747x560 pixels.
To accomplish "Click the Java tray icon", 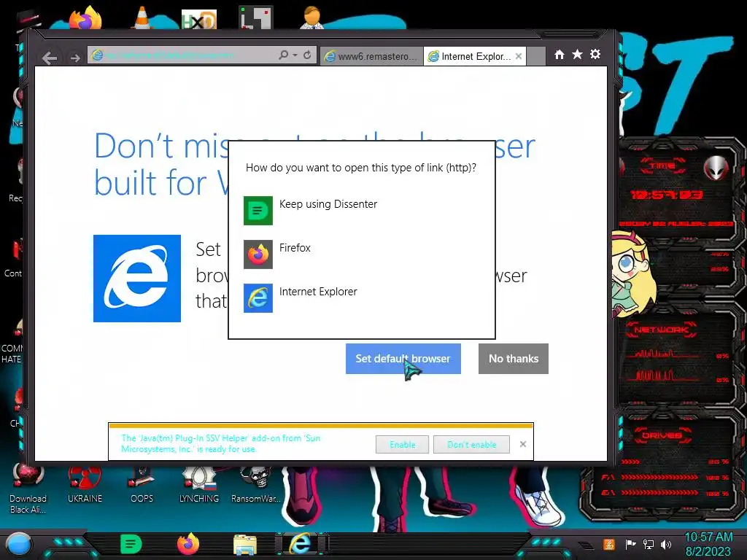I will pos(609,544).
